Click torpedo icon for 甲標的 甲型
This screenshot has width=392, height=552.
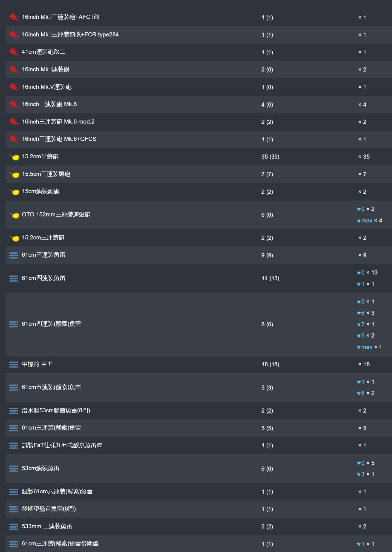click(14, 364)
